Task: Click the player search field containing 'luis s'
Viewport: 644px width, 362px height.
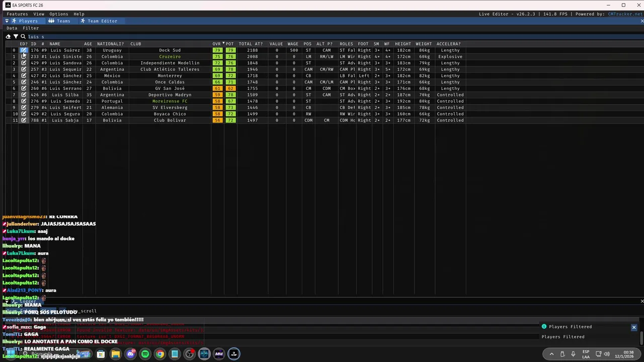Action: pyautogui.click(x=335, y=37)
